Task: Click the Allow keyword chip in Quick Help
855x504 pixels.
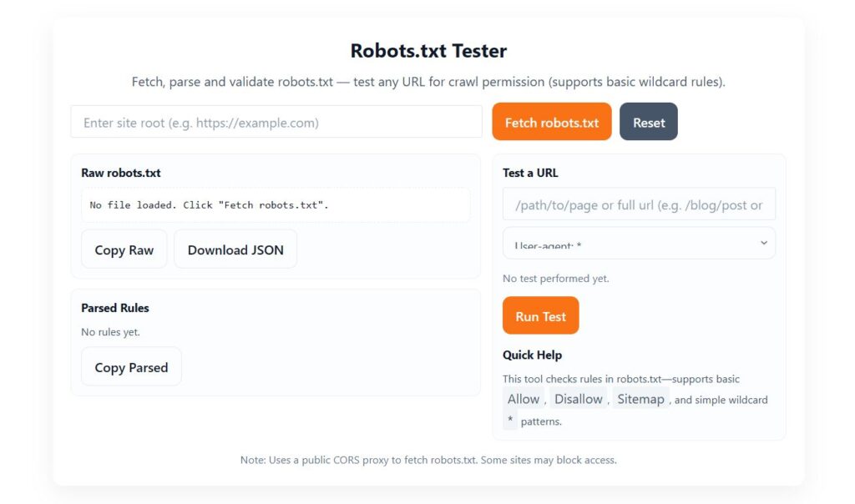Action: [x=523, y=399]
